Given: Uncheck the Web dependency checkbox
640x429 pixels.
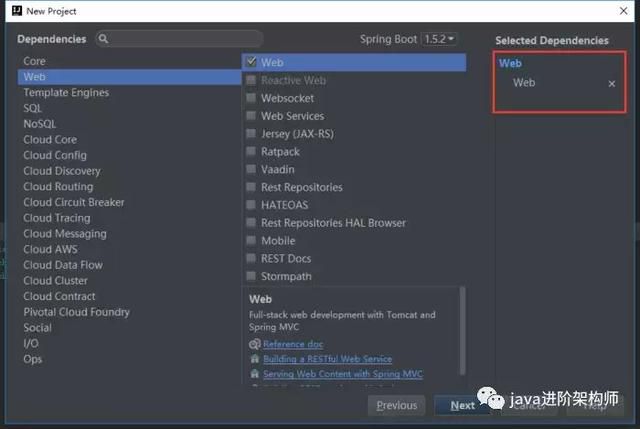Looking at the screenshot, I should click(x=251, y=62).
